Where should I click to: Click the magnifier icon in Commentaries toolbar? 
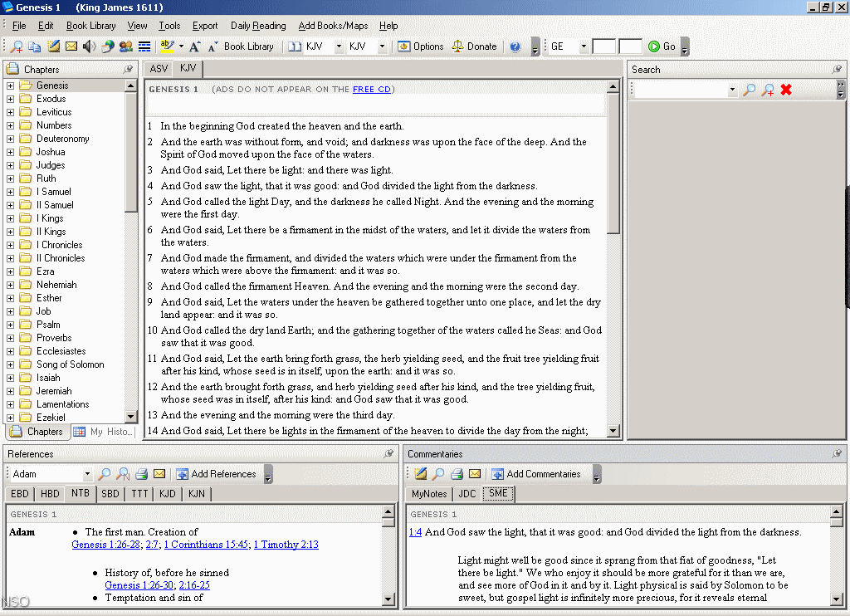click(438, 474)
